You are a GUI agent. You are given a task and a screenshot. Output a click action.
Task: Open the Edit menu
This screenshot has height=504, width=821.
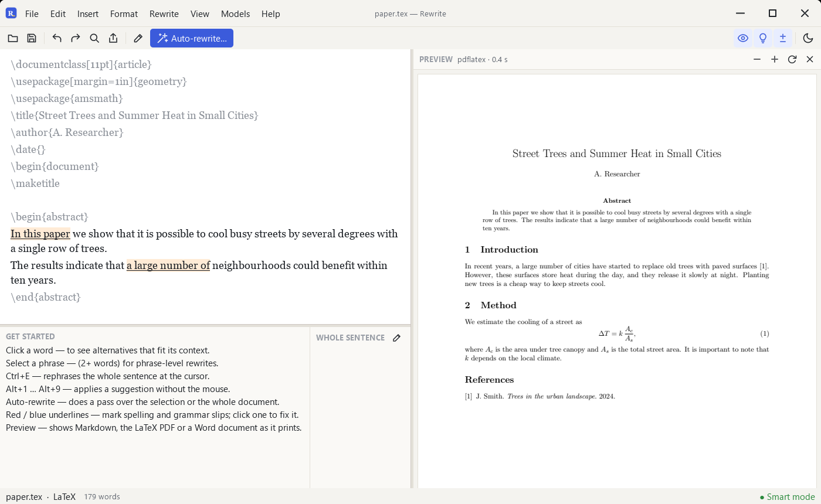point(58,13)
